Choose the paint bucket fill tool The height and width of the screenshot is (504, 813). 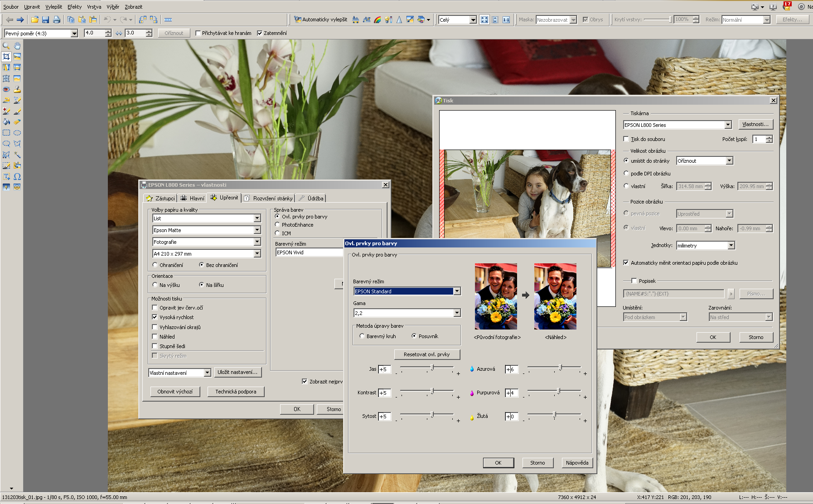click(x=6, y=122)
